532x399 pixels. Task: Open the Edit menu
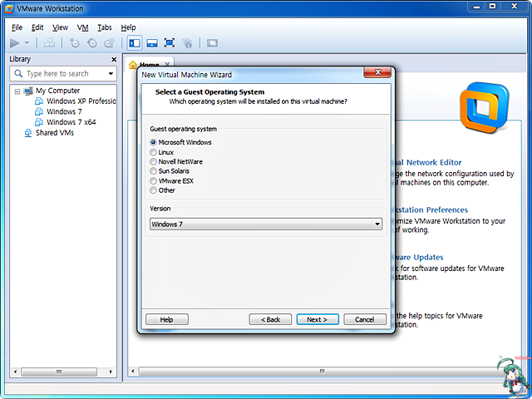pos(37,27)
